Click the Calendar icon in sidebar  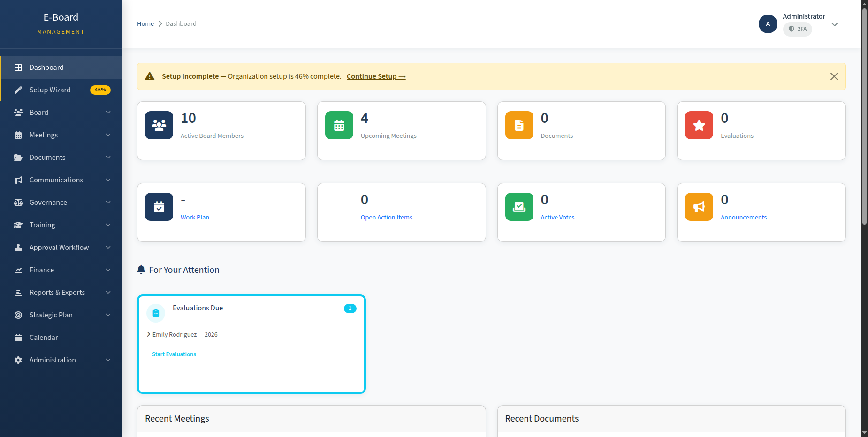(18, 338)
